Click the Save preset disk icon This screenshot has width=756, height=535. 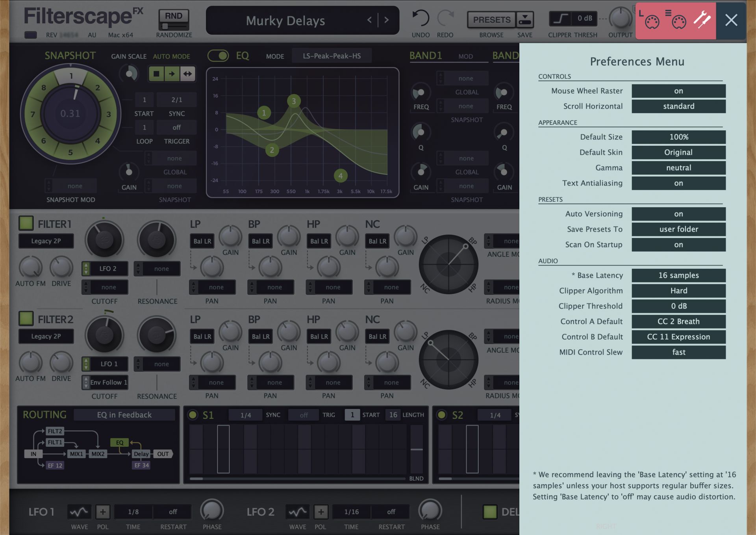525,19
